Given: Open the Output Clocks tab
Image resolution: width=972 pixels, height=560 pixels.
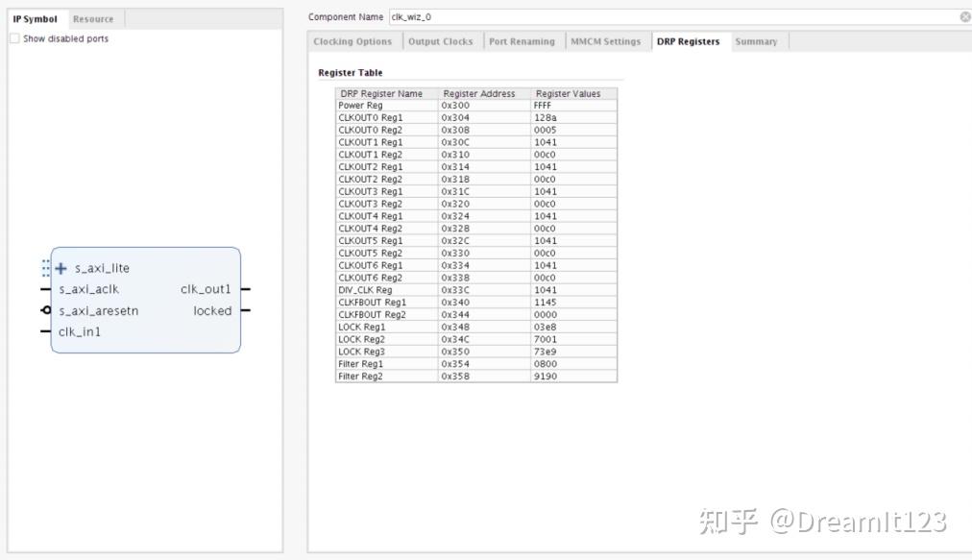Looking at the screenshot, I should (x=441, y=41).
